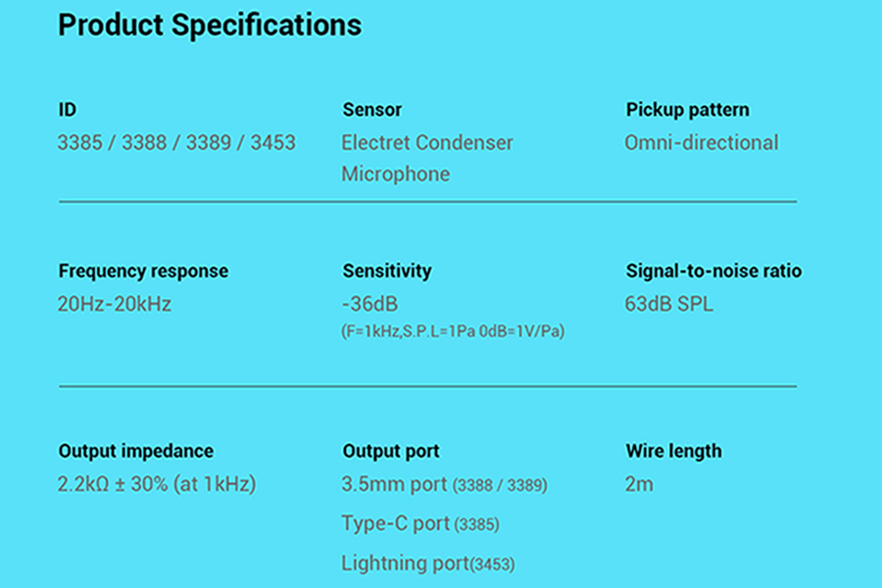Click the Output port heading
Screen dimensions: 882x588
point(391,451)
